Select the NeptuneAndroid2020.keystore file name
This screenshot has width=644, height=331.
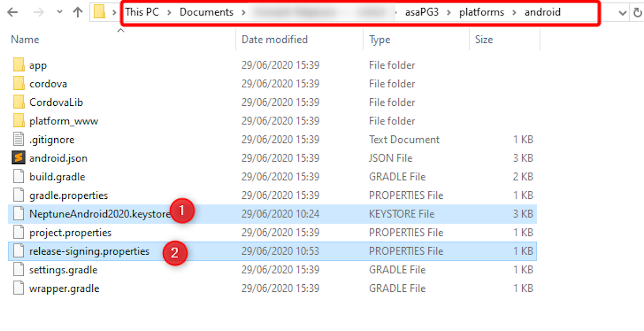click(99, 214)
